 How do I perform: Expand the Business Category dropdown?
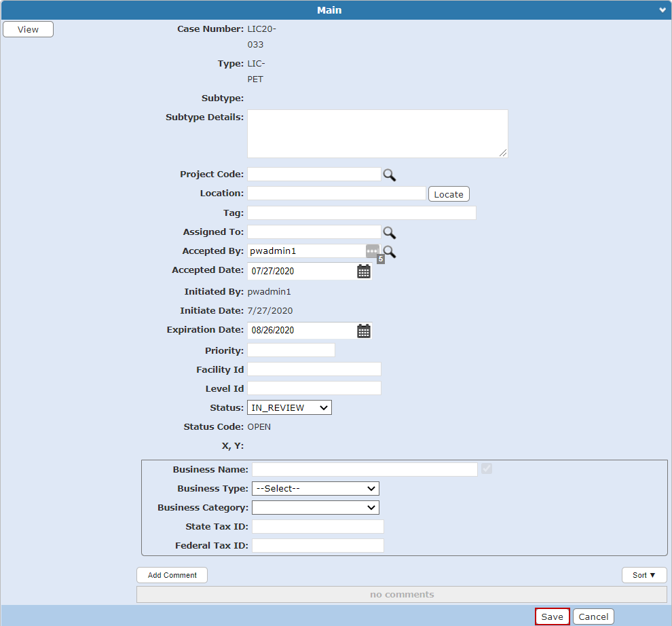pos(315,507)
